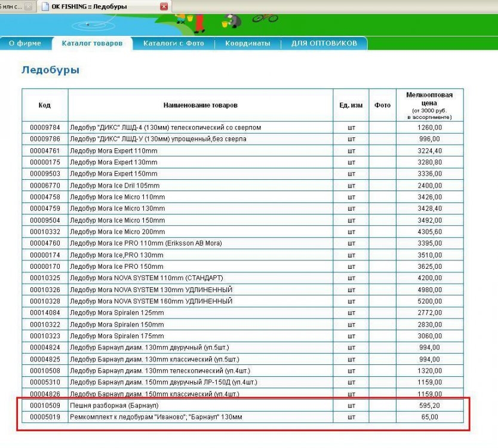Go to 'Каталоги с Фото' section

pos(173,43)
